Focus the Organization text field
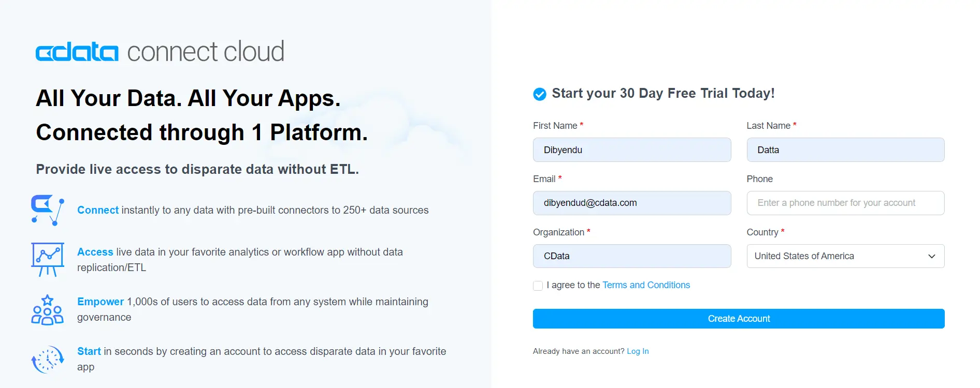This screenshot has width=980, height=388. coord(631,256)
